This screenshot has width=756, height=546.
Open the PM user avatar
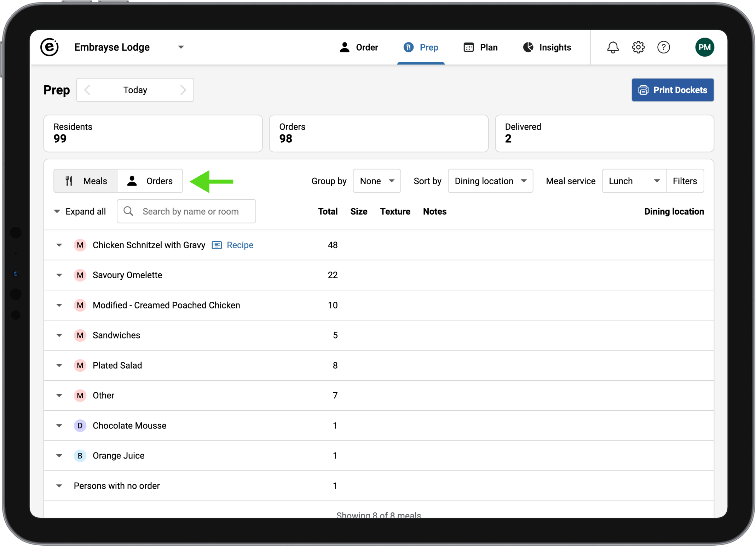[704, 47]
